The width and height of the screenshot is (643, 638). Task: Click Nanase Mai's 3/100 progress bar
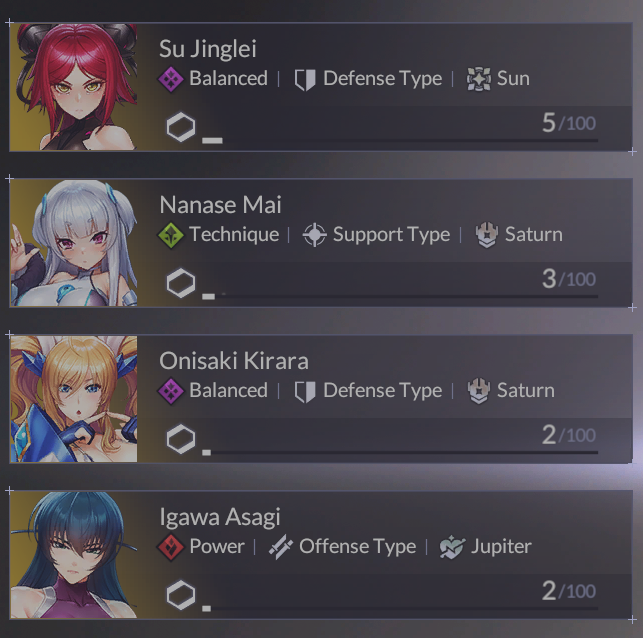point(400,296)
